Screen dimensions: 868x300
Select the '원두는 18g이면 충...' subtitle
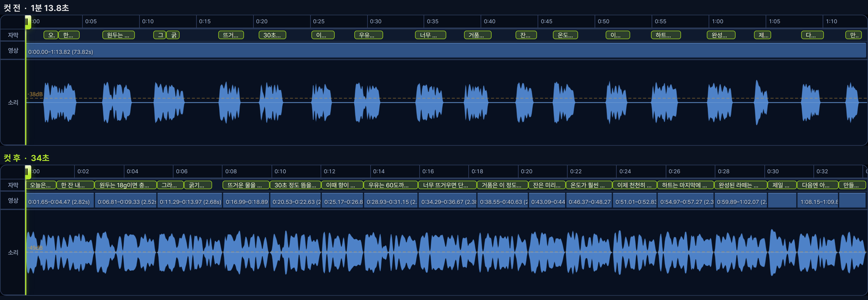pyautogui.click(x=126, y=185)
